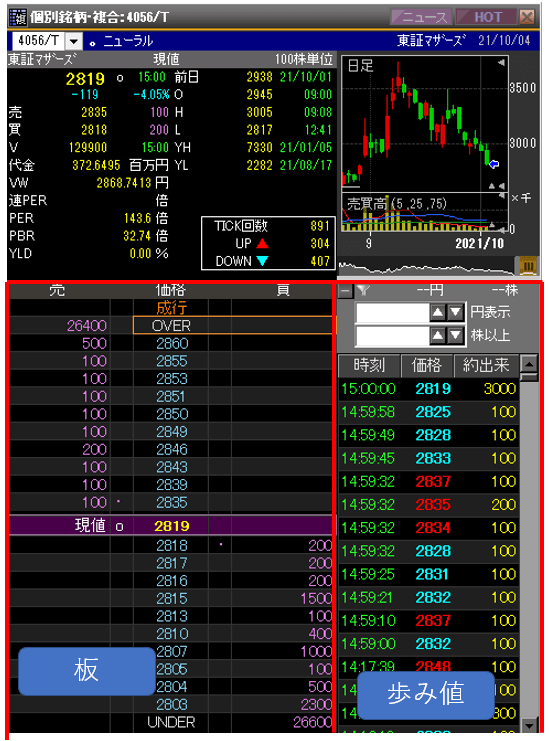Click the OVER row in order board
This screenshot has height=741, width=549.
[x=171, y=326]
